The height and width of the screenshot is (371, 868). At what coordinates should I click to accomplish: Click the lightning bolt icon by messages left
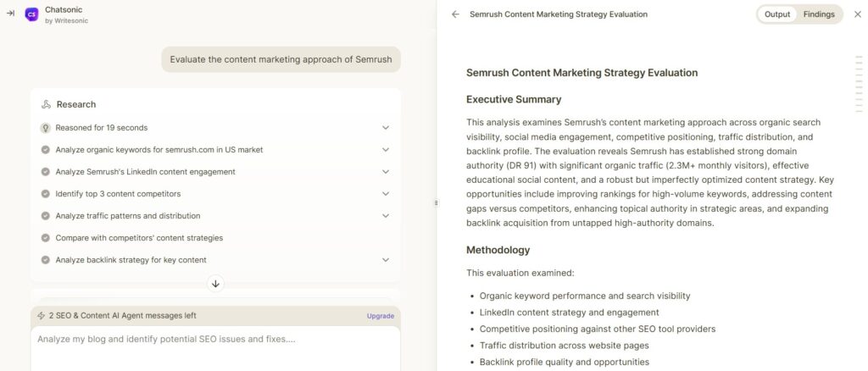tap(41, 316)
